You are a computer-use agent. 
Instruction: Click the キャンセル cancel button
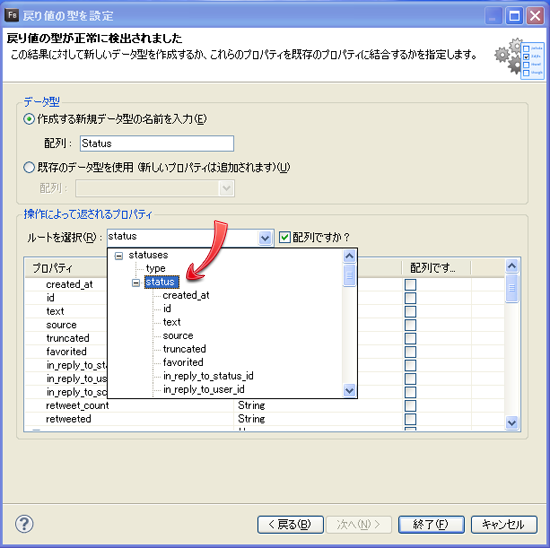click(504, 524)
